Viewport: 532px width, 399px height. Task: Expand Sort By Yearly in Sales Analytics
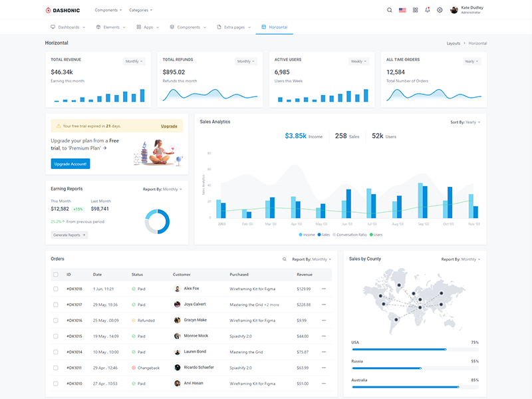point(465,122)
